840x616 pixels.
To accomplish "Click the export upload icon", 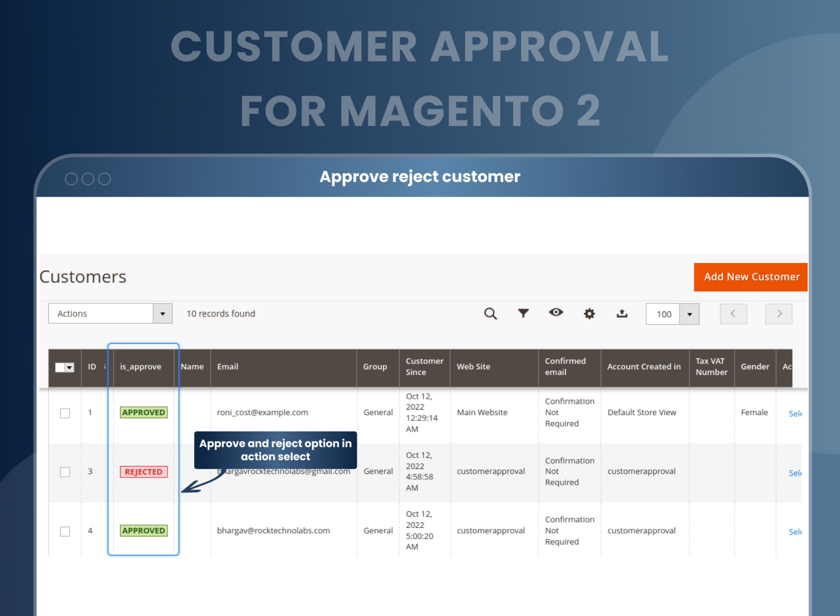I will 621,314.
